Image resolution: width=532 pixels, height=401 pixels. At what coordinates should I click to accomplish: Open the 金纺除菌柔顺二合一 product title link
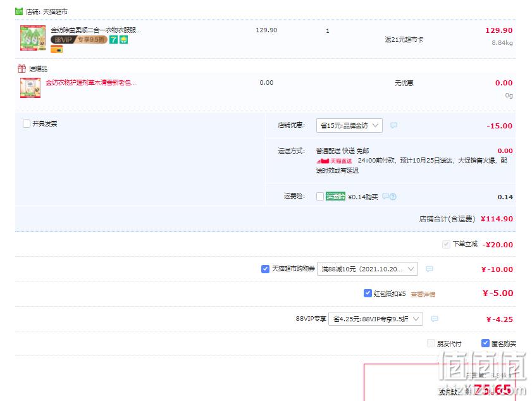coord(96,30)
